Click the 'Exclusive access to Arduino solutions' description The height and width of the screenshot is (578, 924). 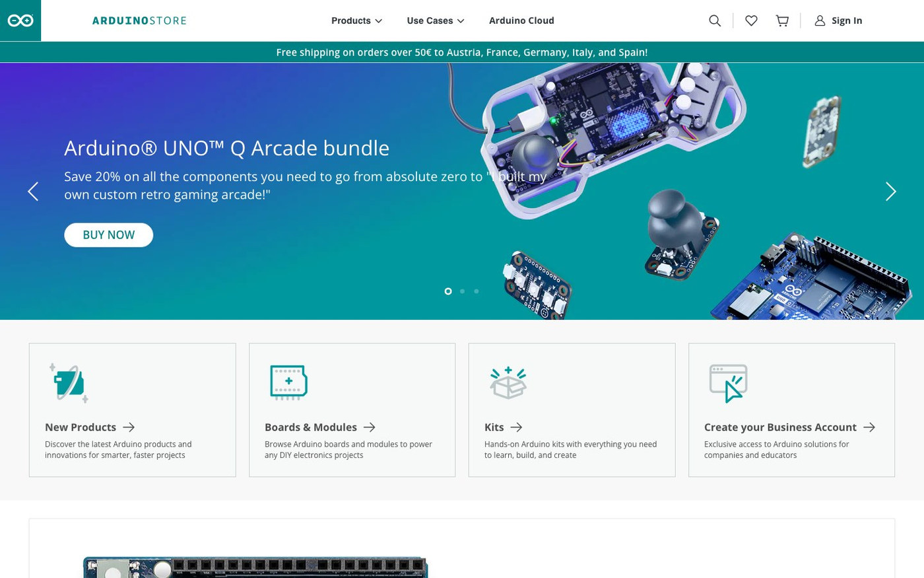coord(777,450)
